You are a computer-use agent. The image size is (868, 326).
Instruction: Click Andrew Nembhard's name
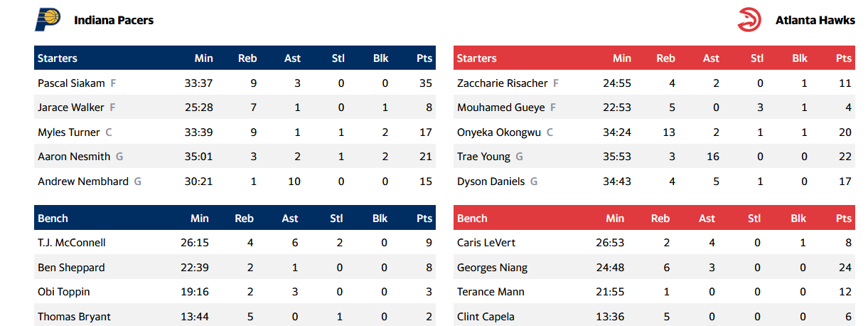tap(83, 182)
